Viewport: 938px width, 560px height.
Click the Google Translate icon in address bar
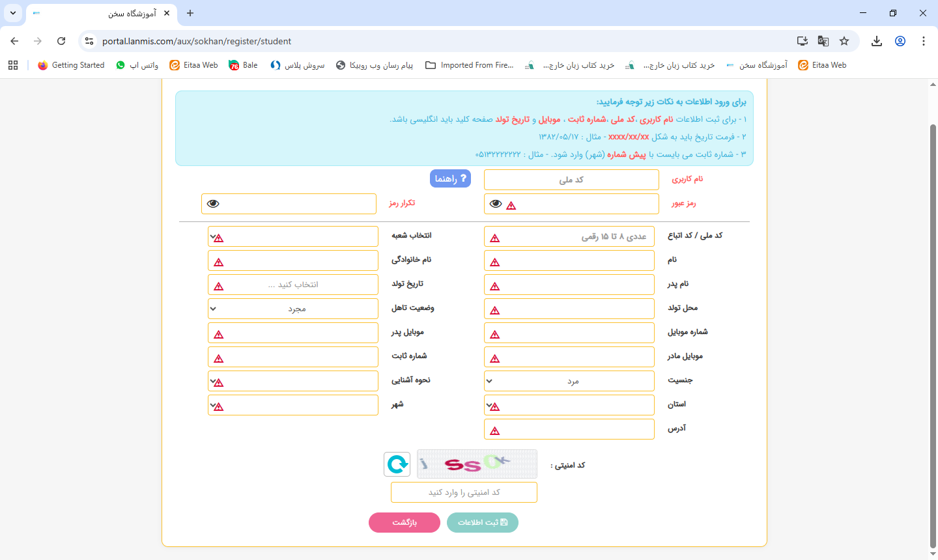pyautogui.click(x=823, y=40)
